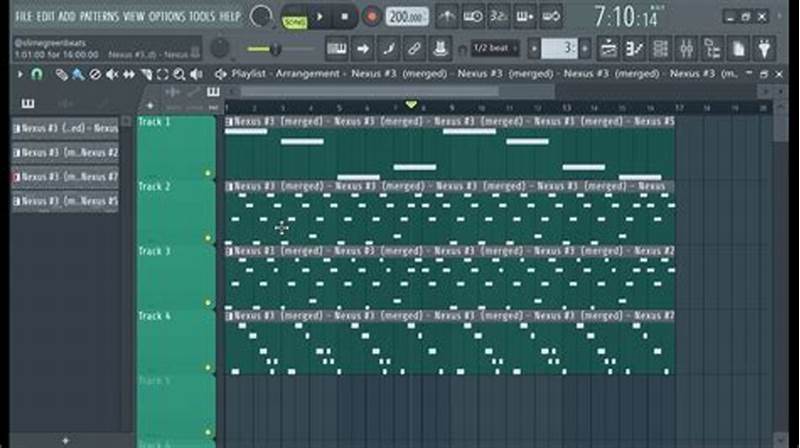The width and height of the screenshot is (800, 448).
Task: Select the Paint brush tool
Action: tap(78, 75)
